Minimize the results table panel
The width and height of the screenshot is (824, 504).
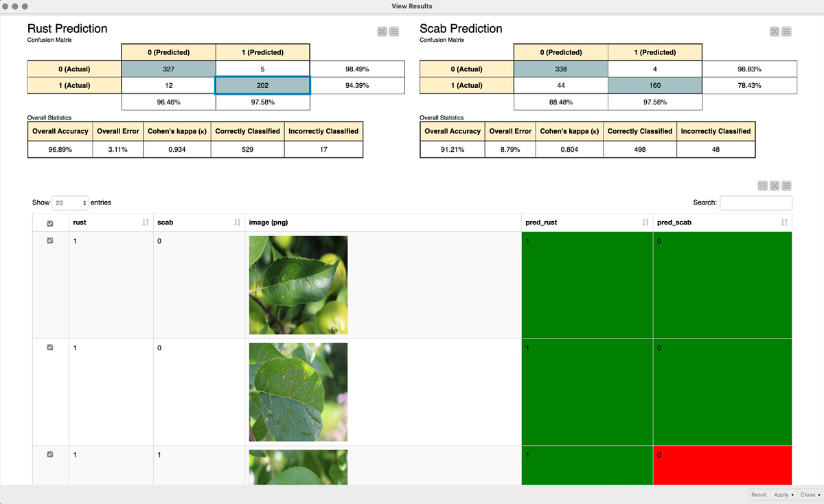click(x=763, y=185)
